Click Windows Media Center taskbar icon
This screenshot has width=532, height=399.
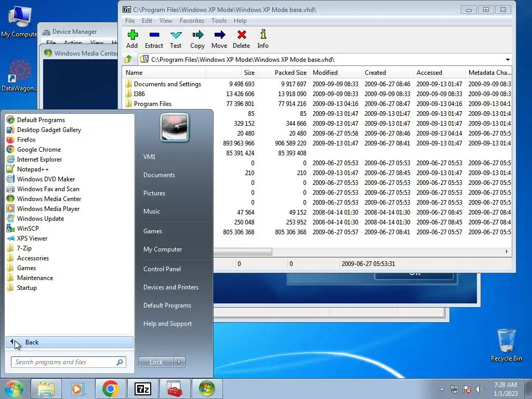(x=207, y=389)
